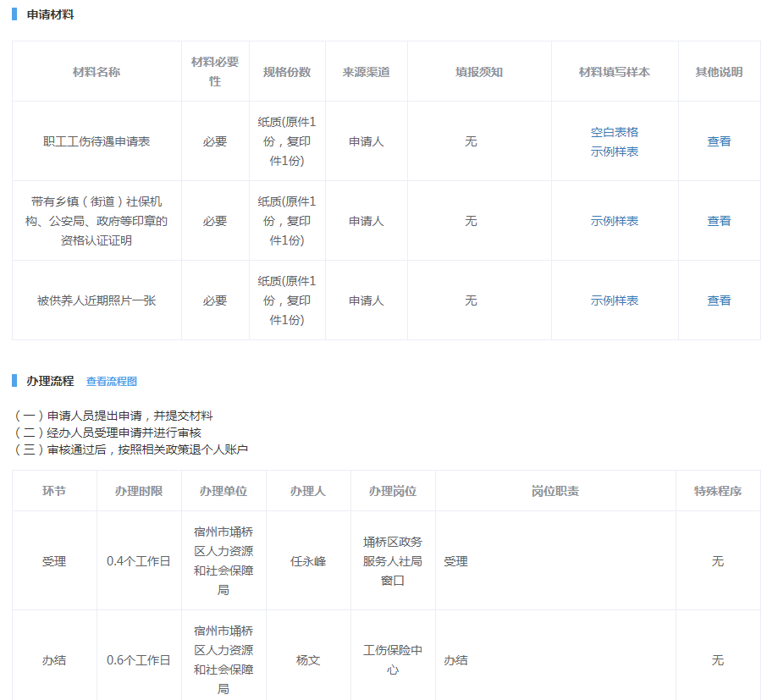
Task: Select the 材料名称 column header
Action: [97, 72]
